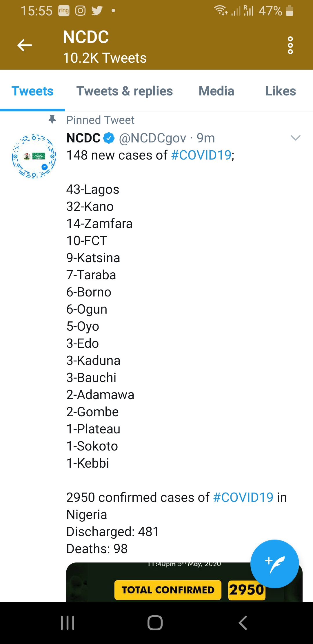The width and height of the screenshot is (313, 644).
Task: Open Android recent apps button
Action: click(x=68, y=623)
